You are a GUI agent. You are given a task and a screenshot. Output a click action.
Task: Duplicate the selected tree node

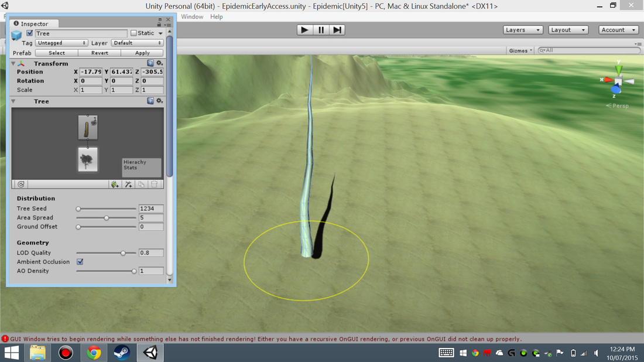[141, 184]
